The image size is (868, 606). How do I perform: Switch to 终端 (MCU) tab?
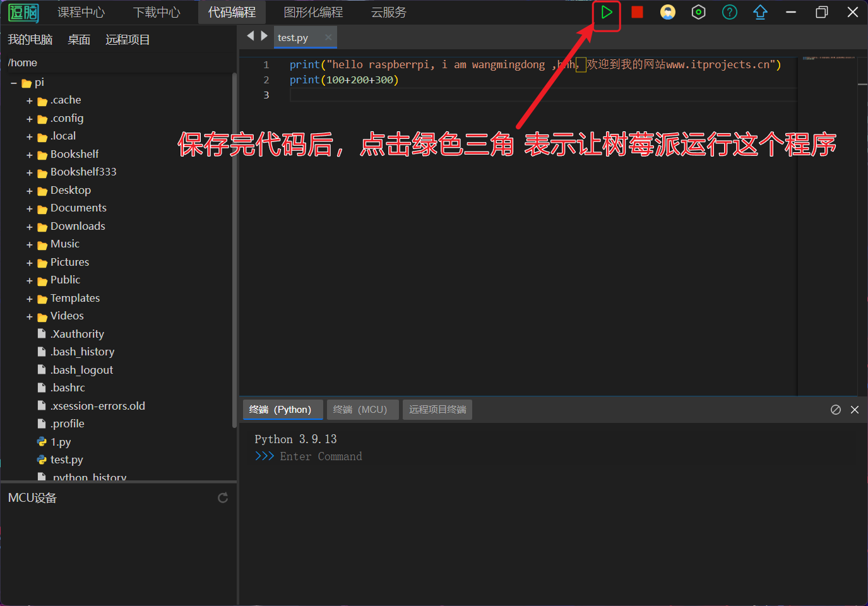point(363,410)
